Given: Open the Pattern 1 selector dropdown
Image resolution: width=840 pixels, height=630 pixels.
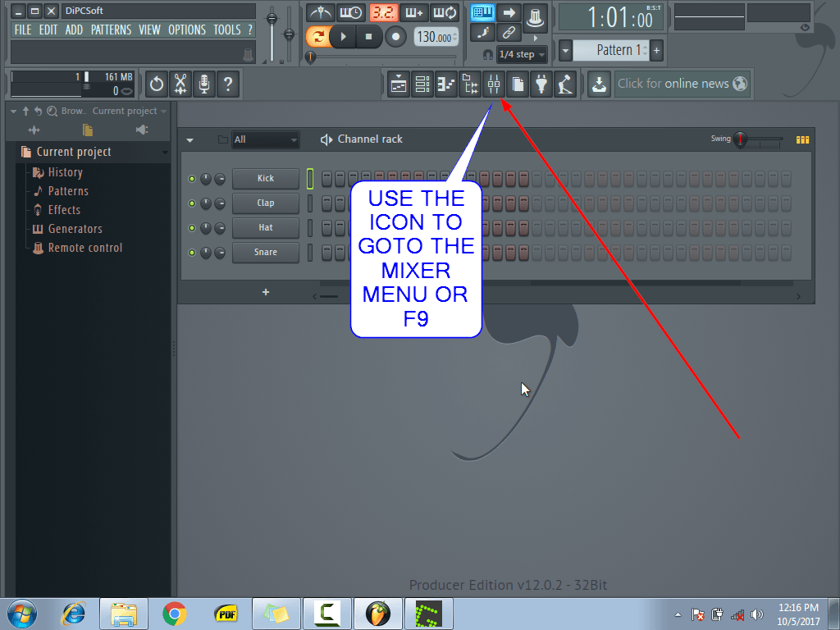Looking at the screenshot, I should [x=610, y=50].
